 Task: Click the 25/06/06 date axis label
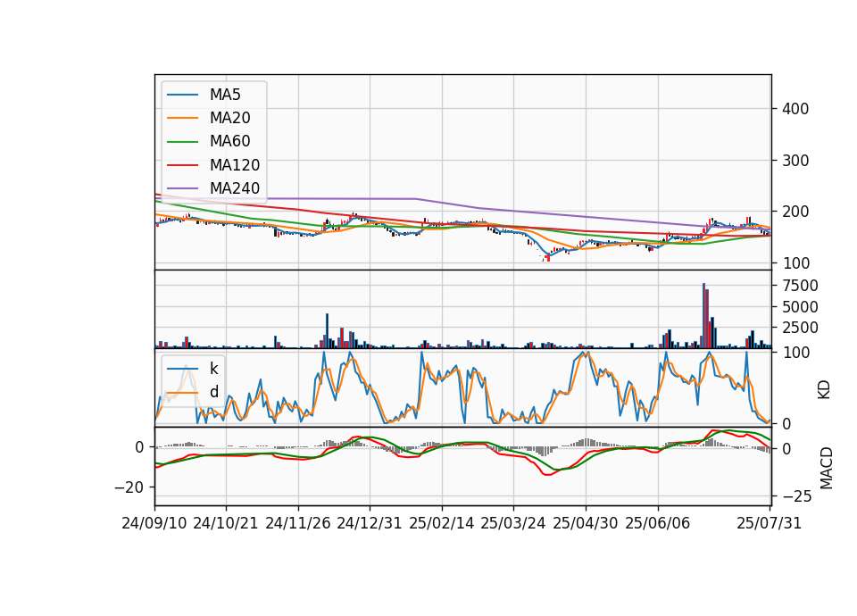[x=658, y=523]
